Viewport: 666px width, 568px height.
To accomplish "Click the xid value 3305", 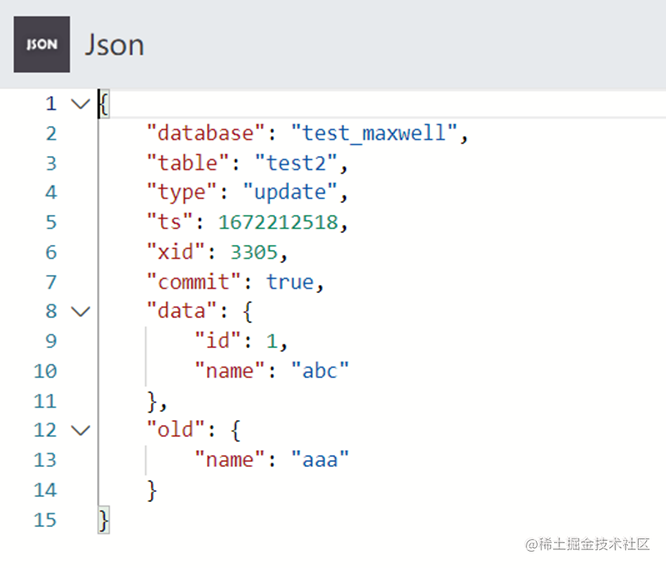I will click(266, 252).
